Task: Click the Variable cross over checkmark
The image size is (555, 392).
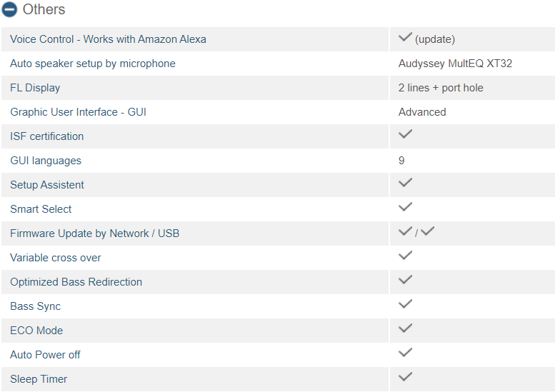Action: (x=405, y=256)
